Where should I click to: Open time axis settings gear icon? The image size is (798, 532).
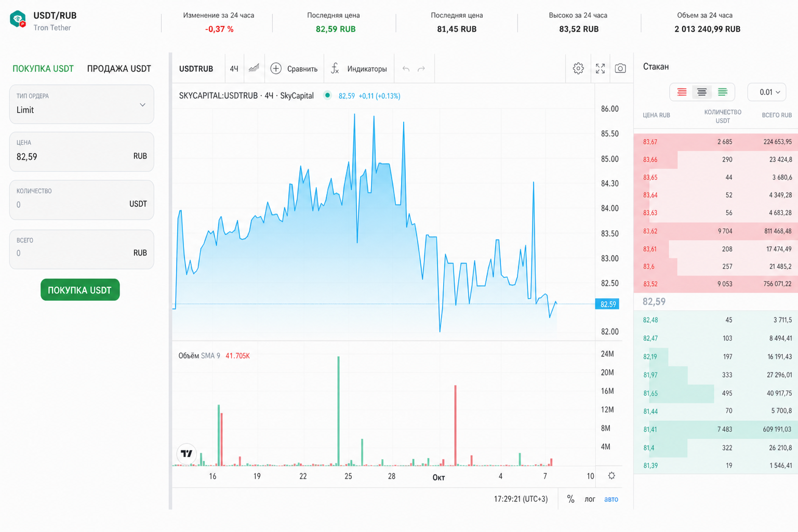pyautogui.click(x=611, y=476)
